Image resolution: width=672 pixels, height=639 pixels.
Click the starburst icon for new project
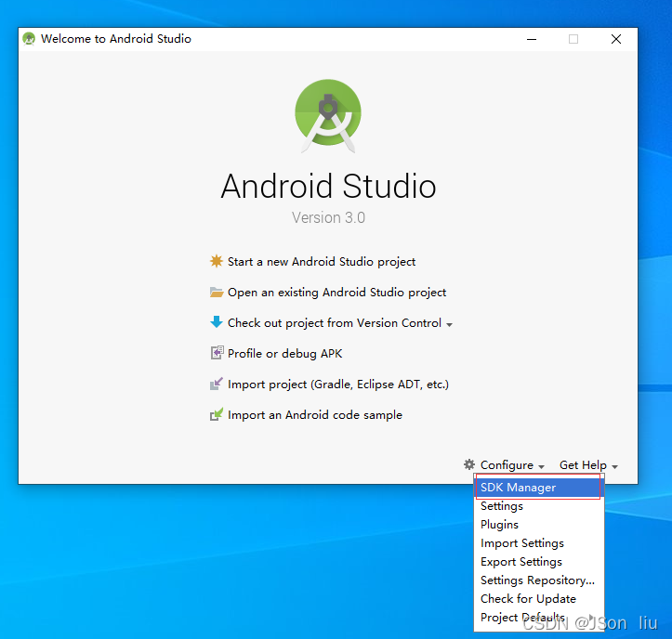[x=217, y=261]
